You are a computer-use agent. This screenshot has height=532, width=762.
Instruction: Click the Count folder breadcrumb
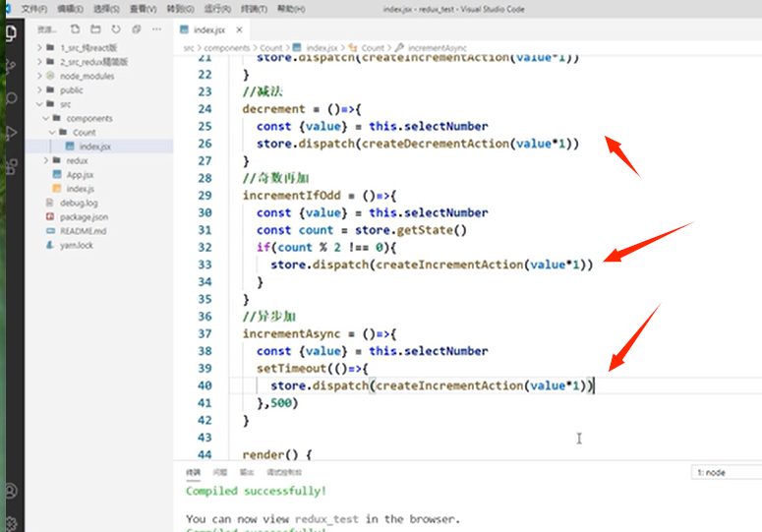pyautogui.click(x=270, y=47)
